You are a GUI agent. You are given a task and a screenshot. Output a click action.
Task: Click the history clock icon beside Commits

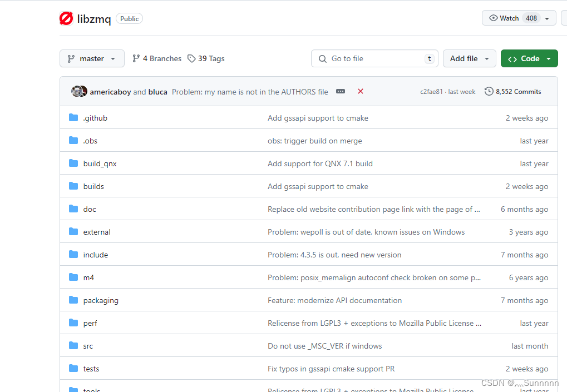coord(489,91)
